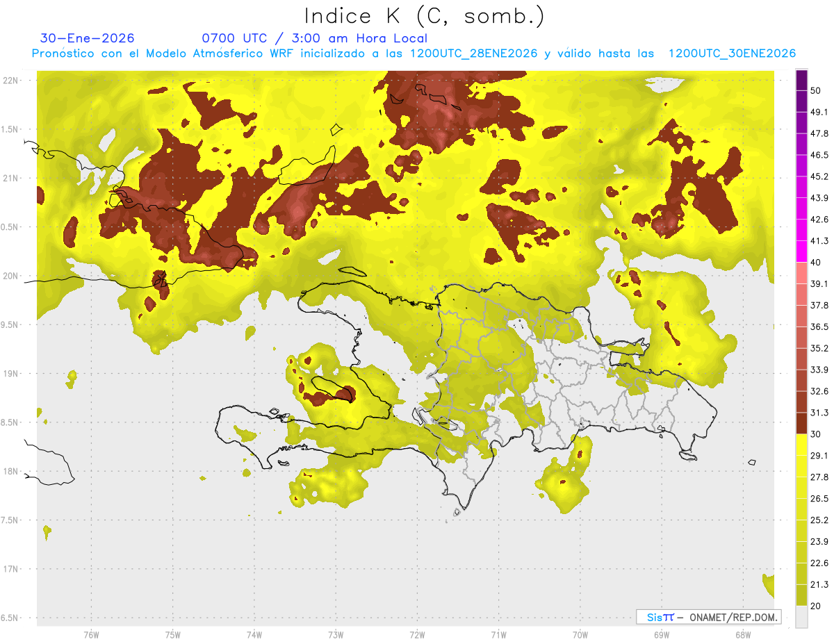This screenshot has height=644, width=834.
Task: Click the '39.1' colorbar value
Action: (x=819, y=284)
